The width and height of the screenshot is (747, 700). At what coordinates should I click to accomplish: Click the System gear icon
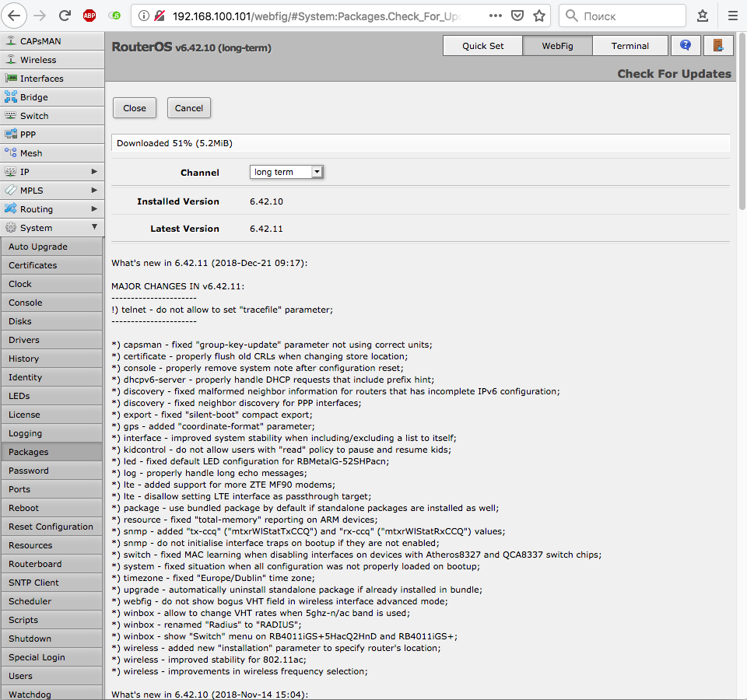coord(10,228)
